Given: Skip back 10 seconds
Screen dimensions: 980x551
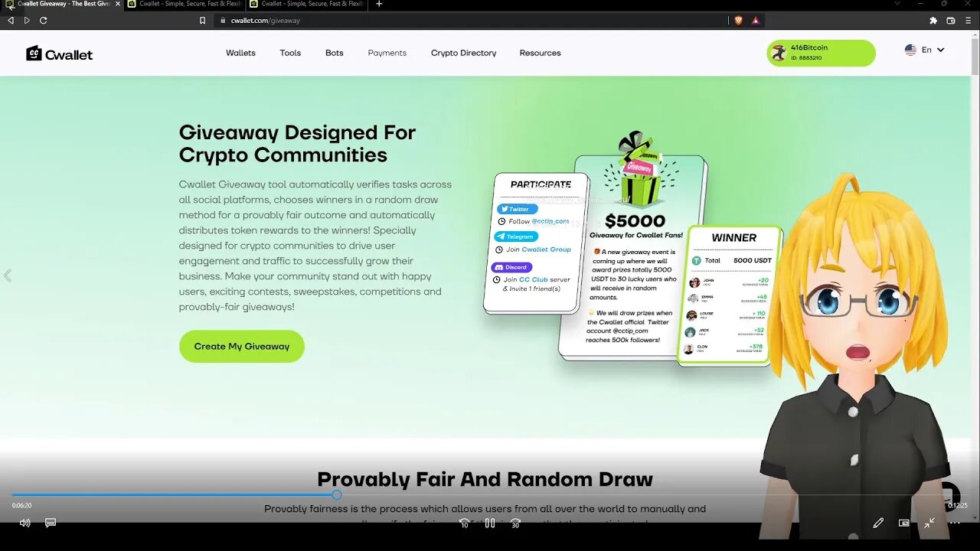Looking at the screenshot, I should tap(464, 523).
